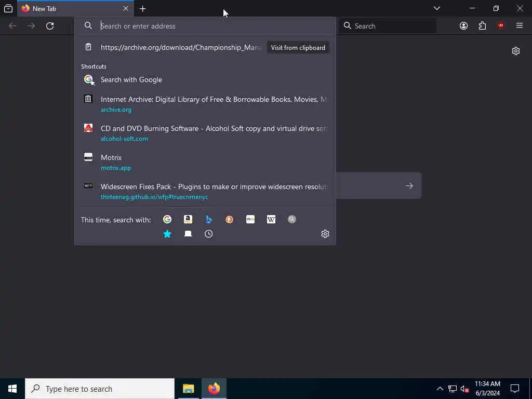Click into the toolbar Search box
Screen dimensions: 532x399
coord(388,26)
